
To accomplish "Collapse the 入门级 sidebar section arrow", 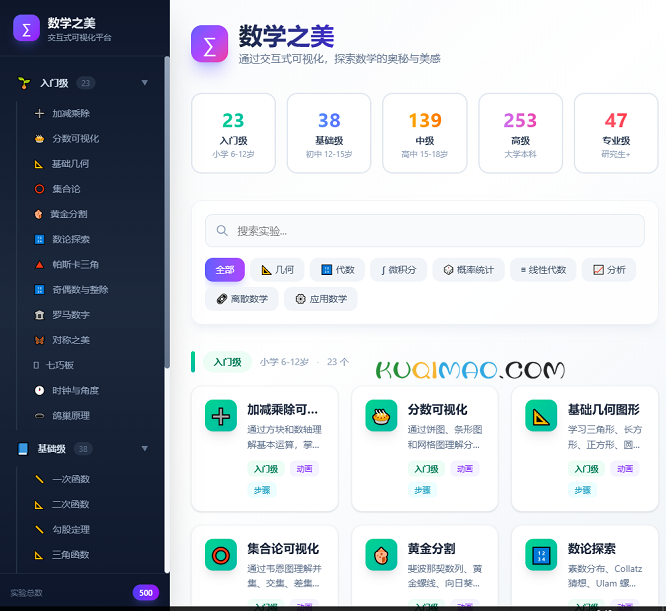I will point(144,83).
